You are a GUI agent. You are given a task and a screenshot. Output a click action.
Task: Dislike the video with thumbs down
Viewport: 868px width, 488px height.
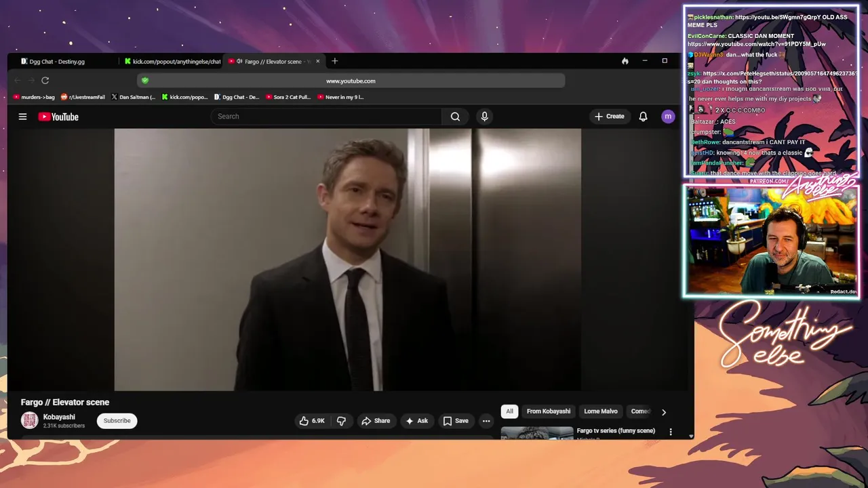point(341,421)
